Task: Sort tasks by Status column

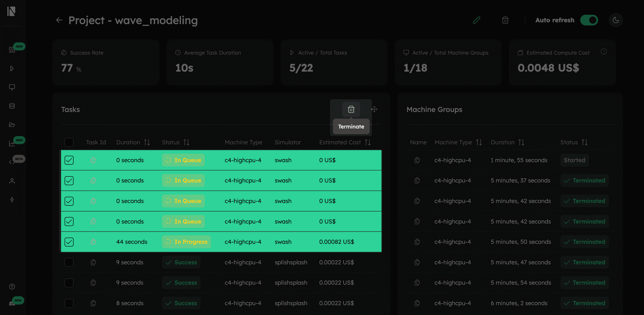Action: 186,142
